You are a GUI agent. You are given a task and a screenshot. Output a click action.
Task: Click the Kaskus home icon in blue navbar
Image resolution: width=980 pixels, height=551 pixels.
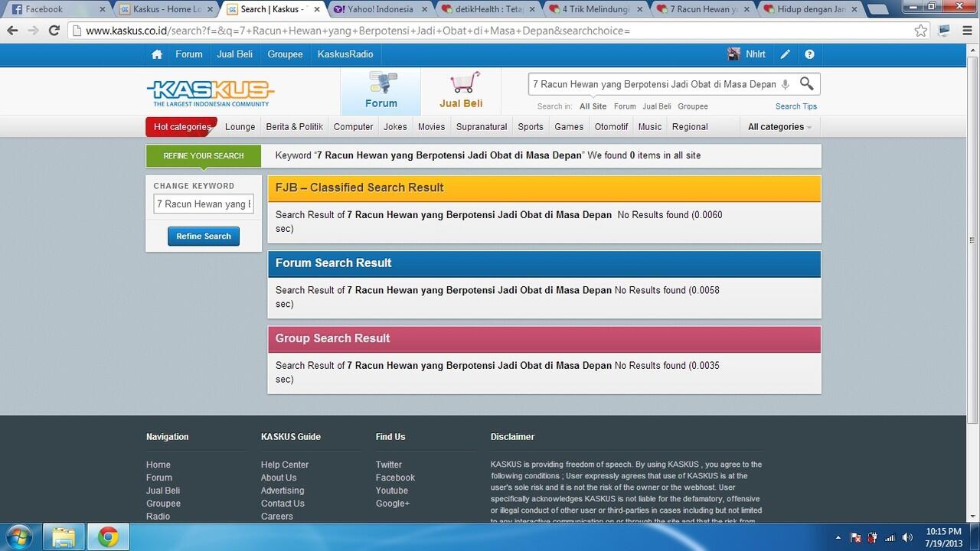[157, 54]
